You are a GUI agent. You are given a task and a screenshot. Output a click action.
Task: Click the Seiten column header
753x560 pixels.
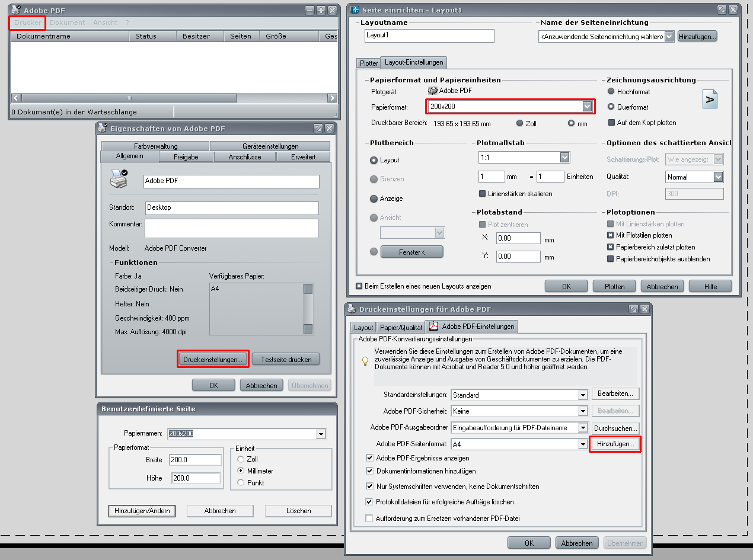(x=241, y=36)
